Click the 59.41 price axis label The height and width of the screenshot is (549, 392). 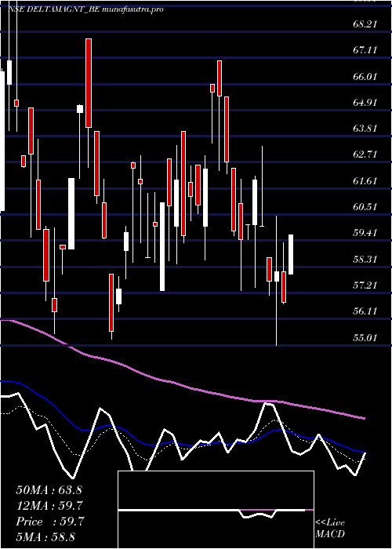click(365, 233)
